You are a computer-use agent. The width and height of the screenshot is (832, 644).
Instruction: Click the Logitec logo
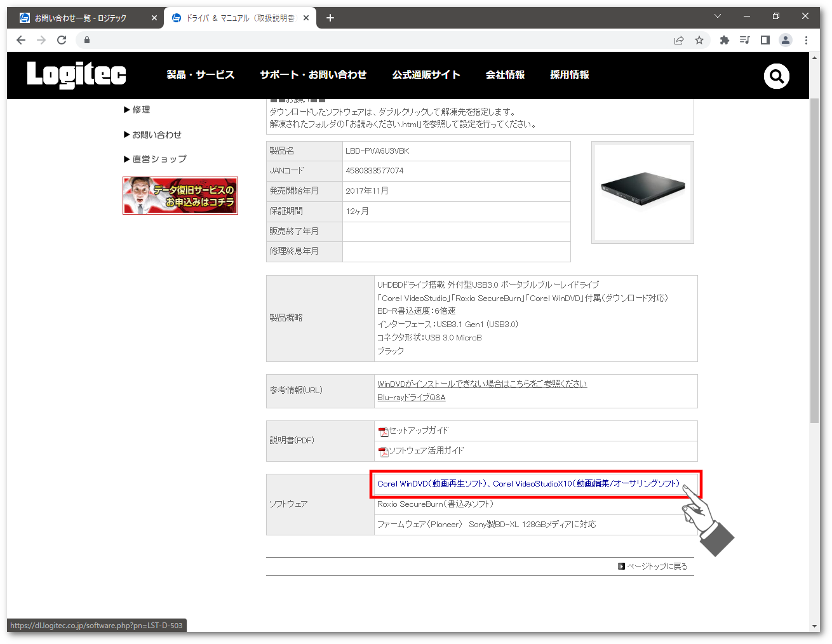[76, 74]
